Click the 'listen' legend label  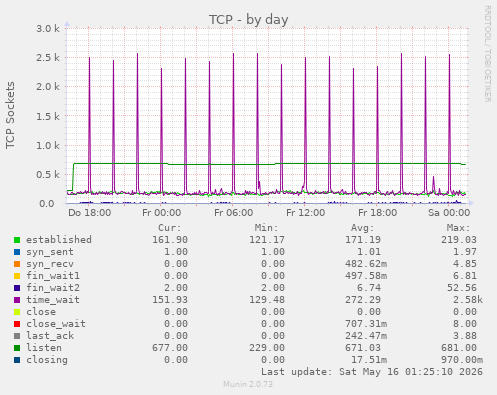point(44,348)
